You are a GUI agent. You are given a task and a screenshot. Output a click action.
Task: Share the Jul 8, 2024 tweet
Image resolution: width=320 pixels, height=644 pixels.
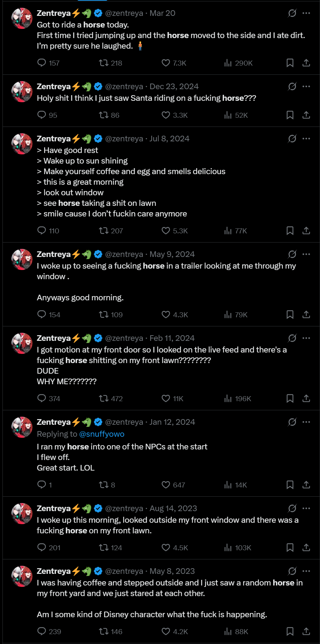[306, 231]
